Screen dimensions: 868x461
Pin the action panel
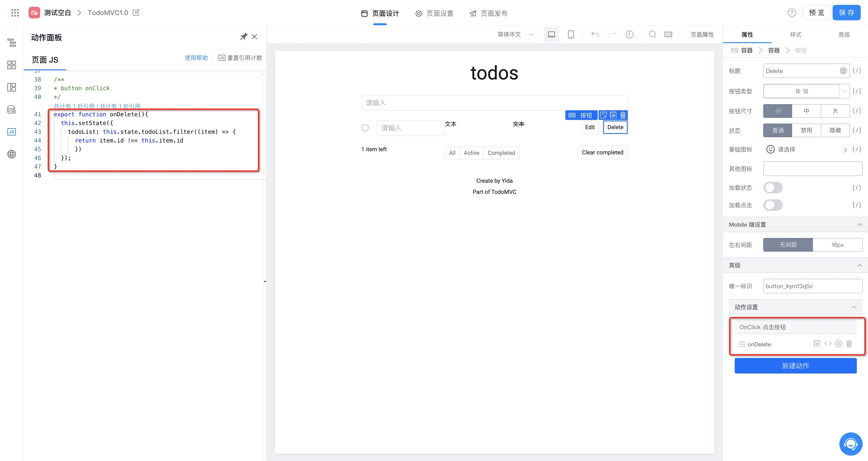tap(243, 37)
